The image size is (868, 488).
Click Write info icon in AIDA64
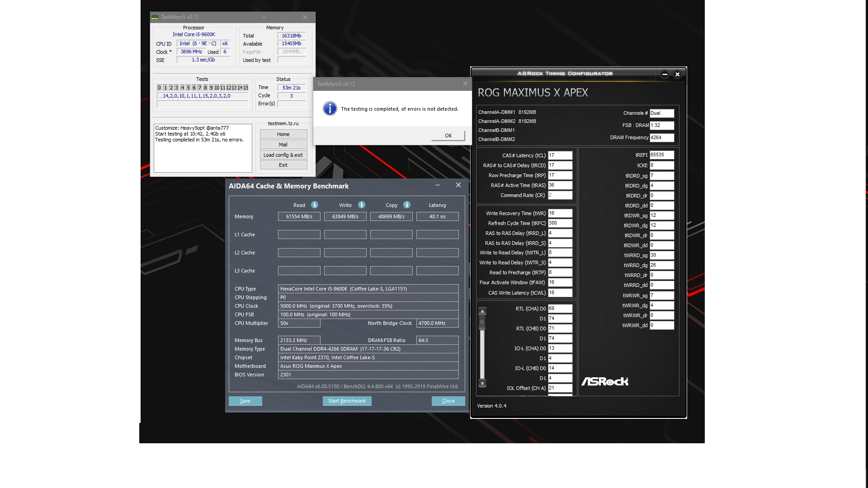point(362,205)
